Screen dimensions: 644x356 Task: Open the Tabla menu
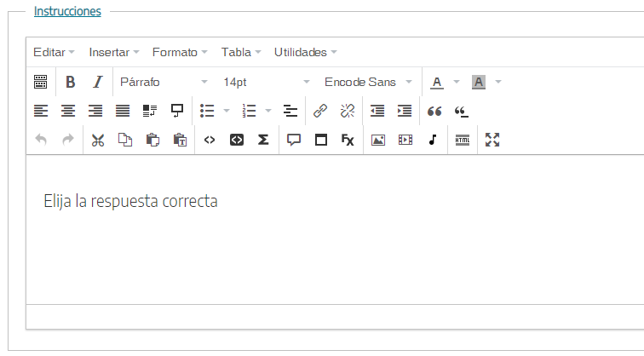point(240,52)
